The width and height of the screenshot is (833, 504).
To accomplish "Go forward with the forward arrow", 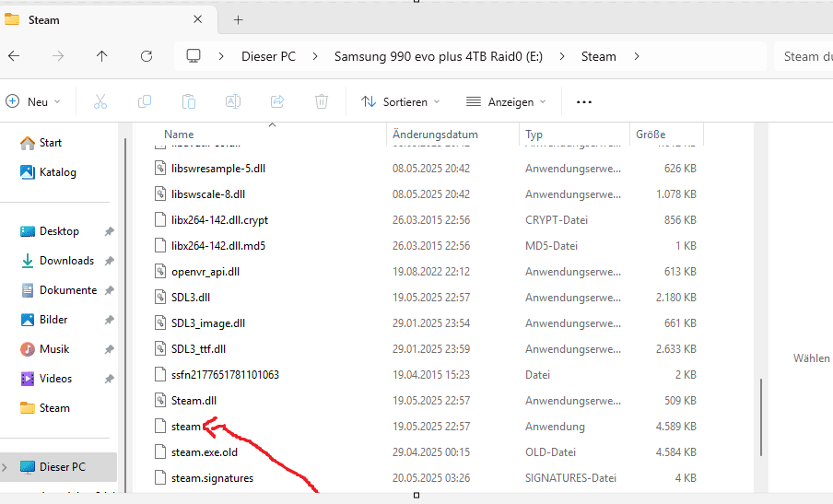I will click(x=58, y=56).
